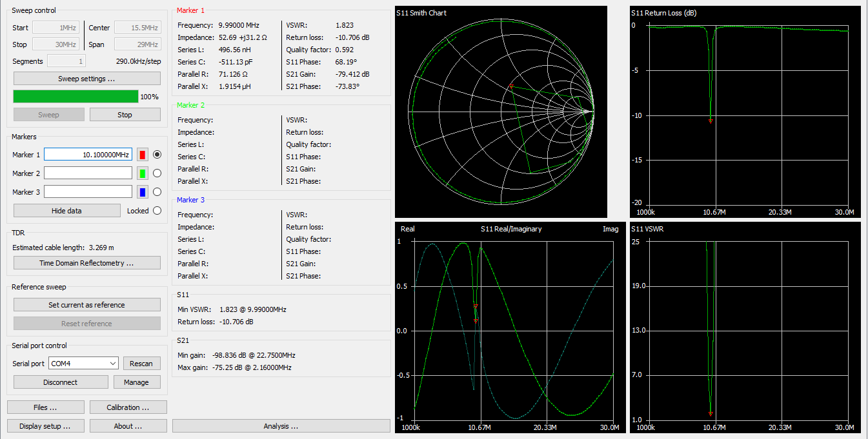Click the blue Marker 3 color swatch
This screenshot has width=868, height=439.
click(x=143, y=192)
